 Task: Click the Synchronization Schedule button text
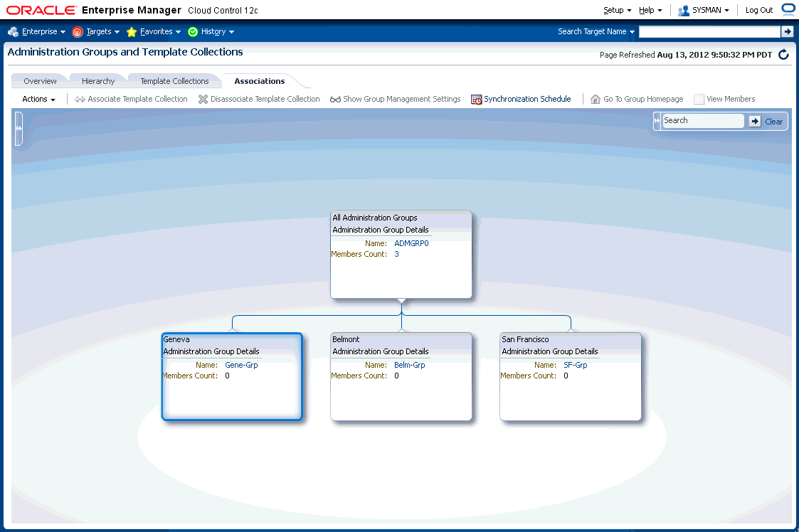pos(527,99)
